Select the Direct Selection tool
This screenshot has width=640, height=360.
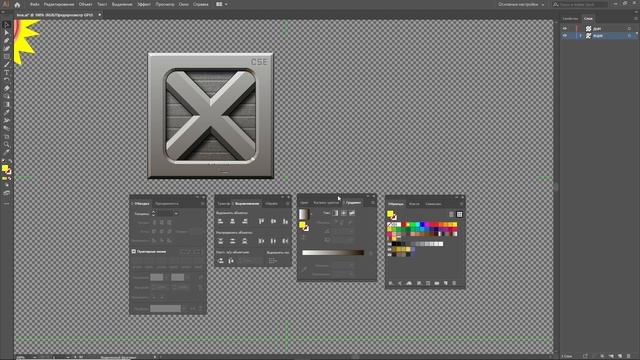coord(6,33)
